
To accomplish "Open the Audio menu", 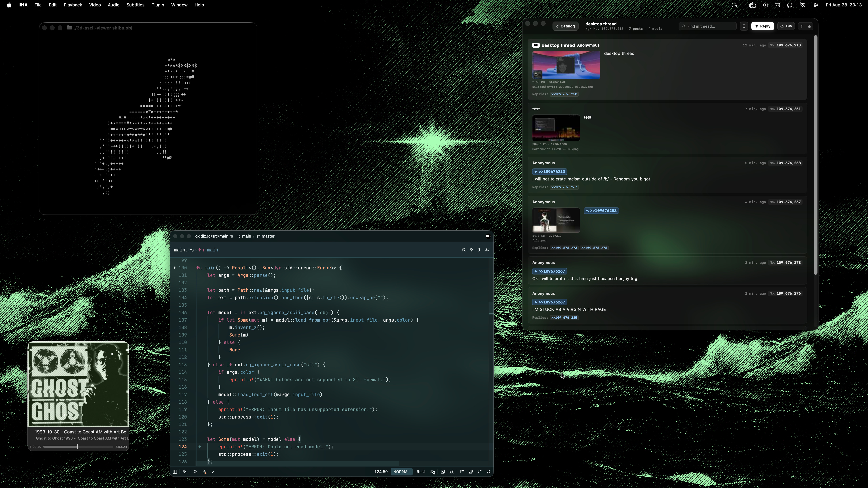I will tap(114, 5).
